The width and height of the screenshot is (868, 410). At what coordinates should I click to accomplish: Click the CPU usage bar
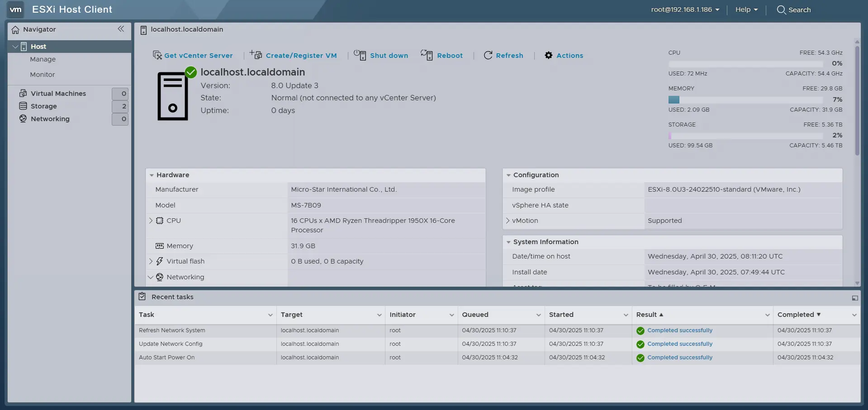pos(745,64)
